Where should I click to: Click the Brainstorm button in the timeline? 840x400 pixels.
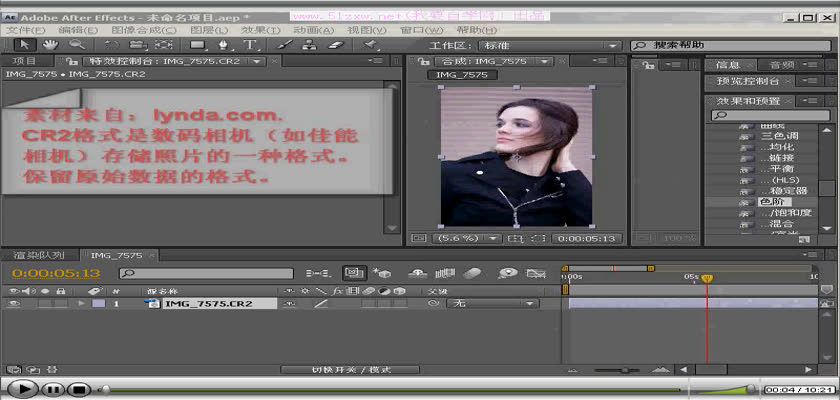[507, 274]
